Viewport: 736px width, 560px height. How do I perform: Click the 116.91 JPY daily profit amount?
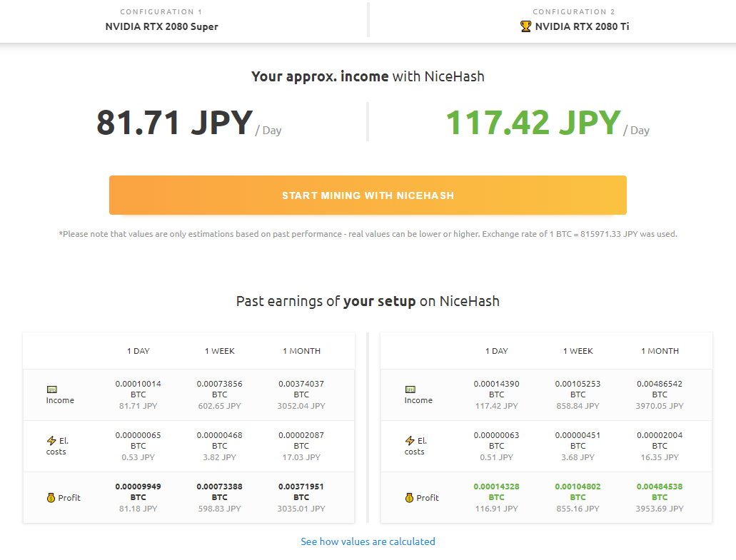(x=497, y=509)
